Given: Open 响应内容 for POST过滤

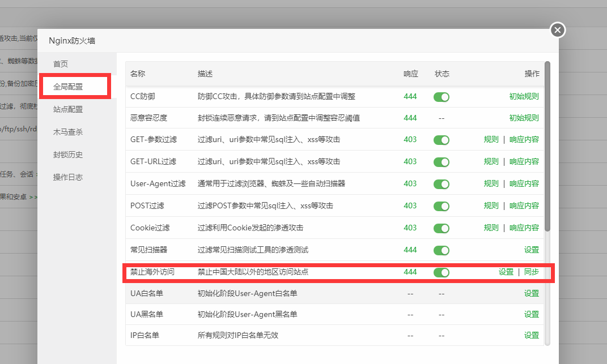Looking at the screenshot, I should [x=524, y=206].
